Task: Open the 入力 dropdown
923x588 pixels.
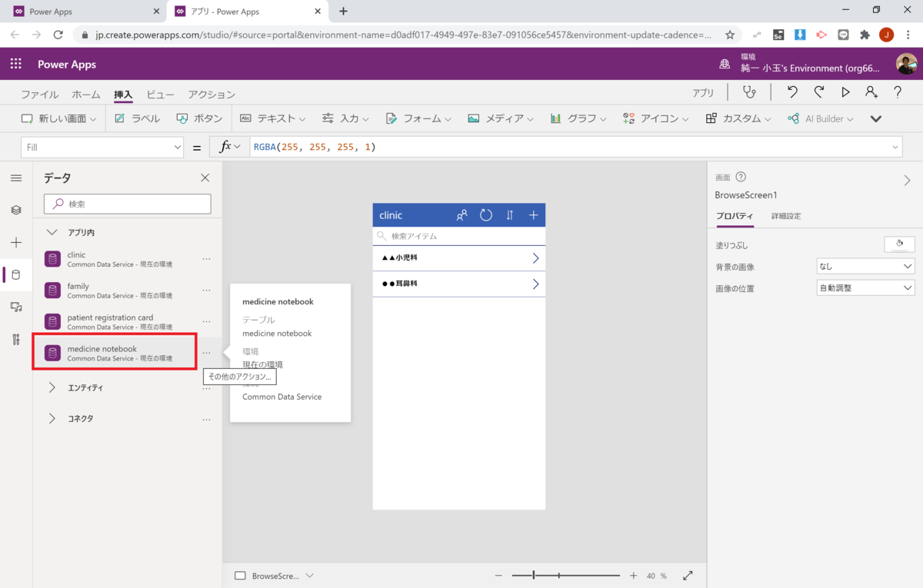Action: tap(345, 118)
